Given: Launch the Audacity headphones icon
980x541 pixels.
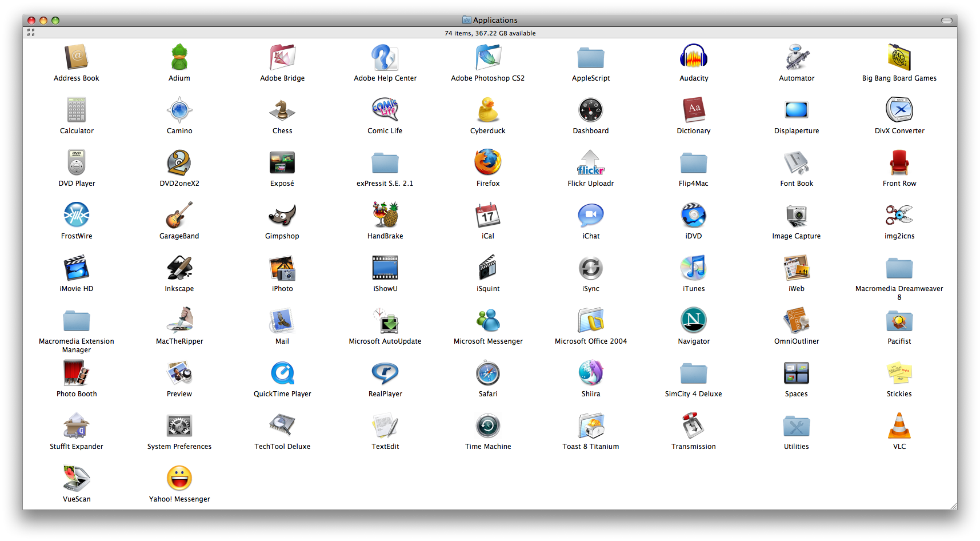Looking at the screenshot, I should pos(694,57).
